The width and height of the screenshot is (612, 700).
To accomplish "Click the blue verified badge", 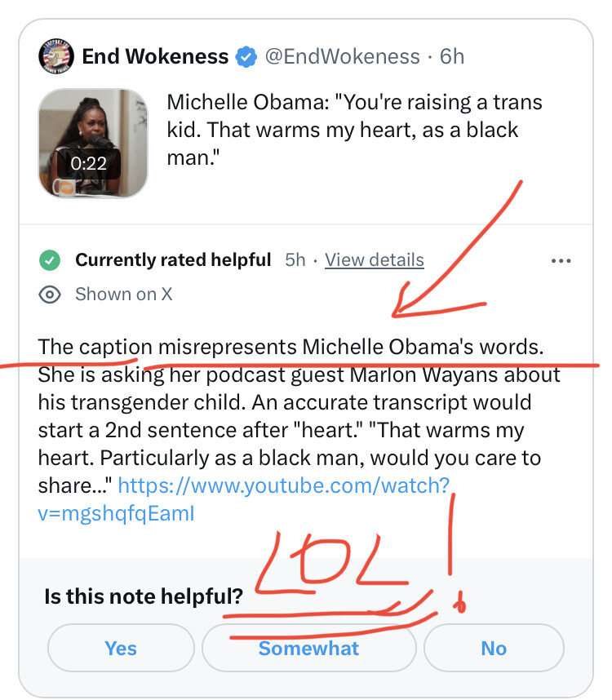I will point(246,57).
